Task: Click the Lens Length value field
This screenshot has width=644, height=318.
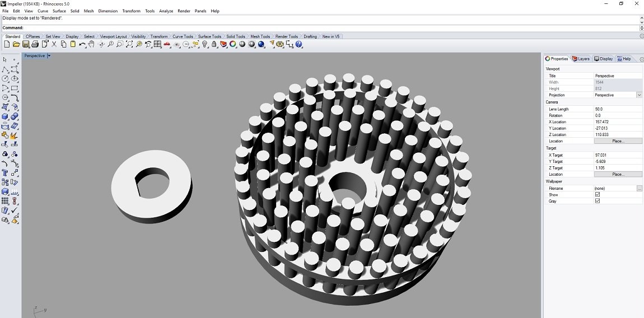Action: [x=618, y=109]
